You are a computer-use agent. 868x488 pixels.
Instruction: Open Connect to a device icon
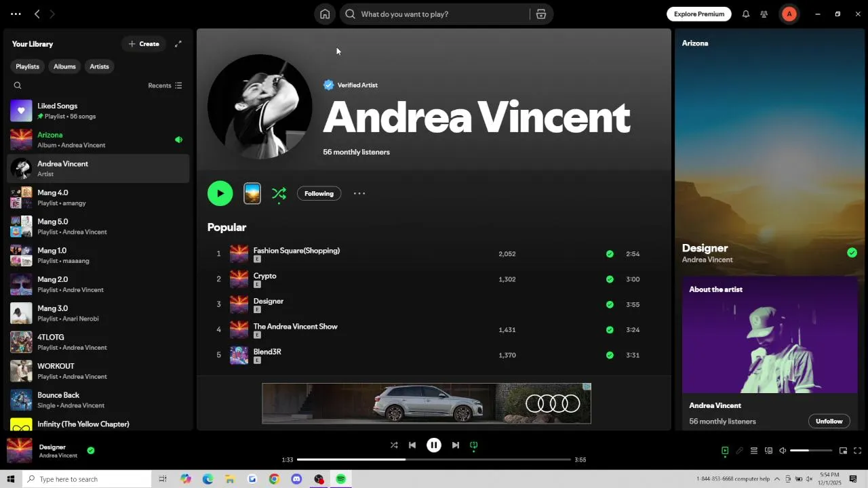pyautogui.click(x=768, y=451)
